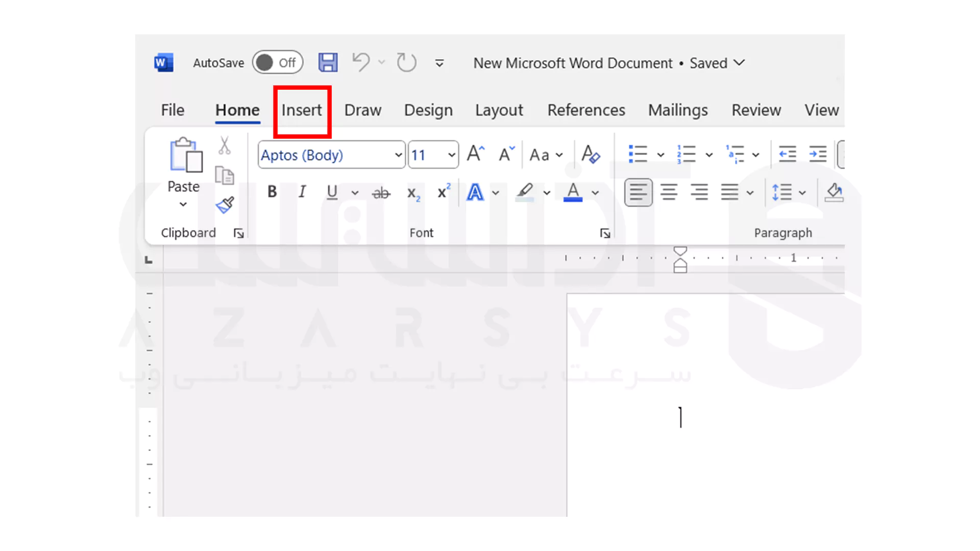Open the File tab

(x=173, y=110)
